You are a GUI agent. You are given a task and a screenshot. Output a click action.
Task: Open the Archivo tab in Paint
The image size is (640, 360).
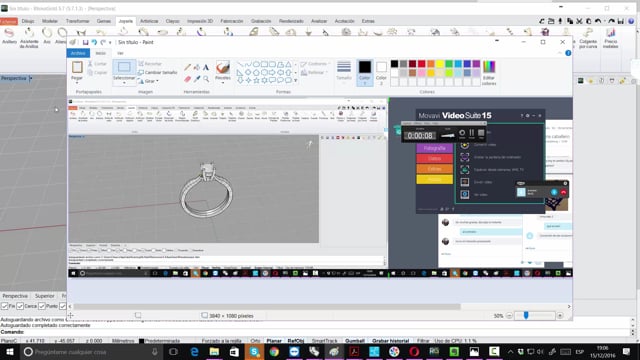pos(78,53)
